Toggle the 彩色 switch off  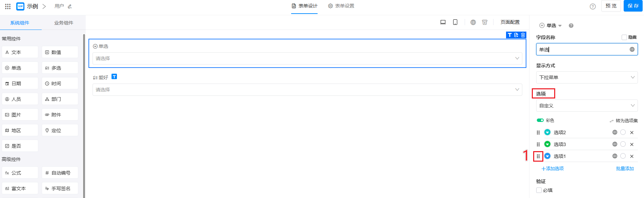540,120
